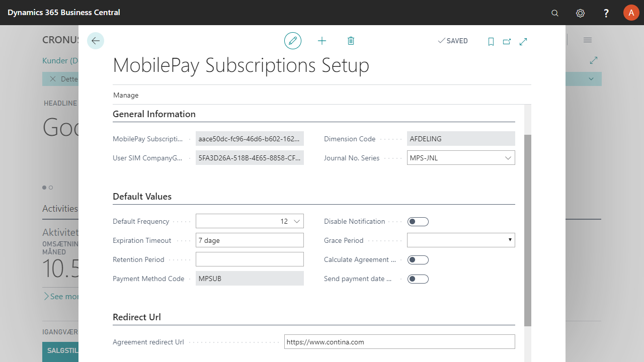Screen dimensions: 644x362
Task: Toggle the Calculate Agreement switch
Action: click(x=418, y=260)
